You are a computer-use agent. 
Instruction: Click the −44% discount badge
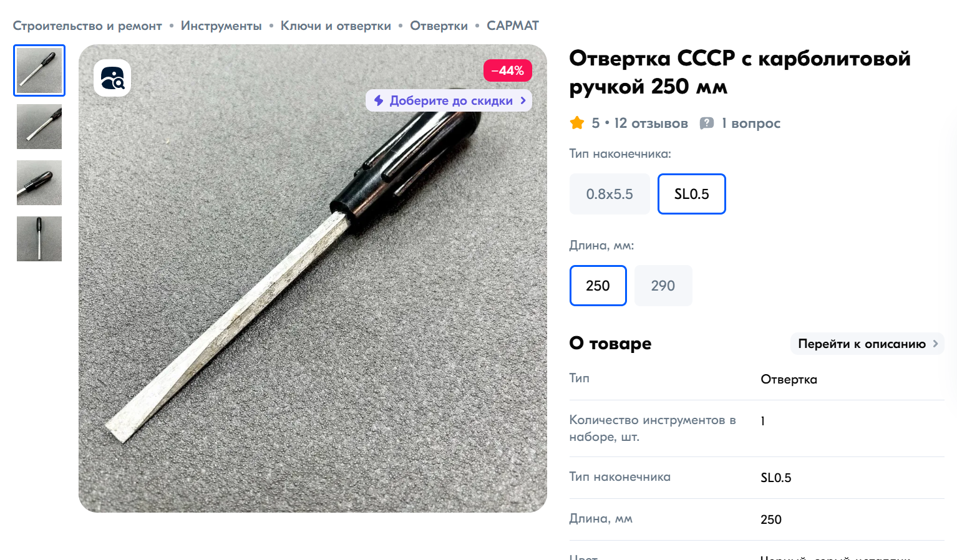click(x=508, y=70)
